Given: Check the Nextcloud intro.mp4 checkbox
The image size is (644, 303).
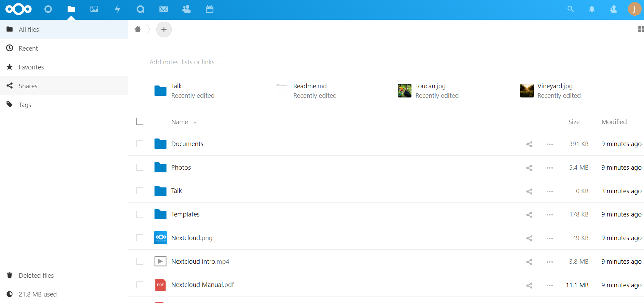Looking at the screenshot, I should pos(140,261).
